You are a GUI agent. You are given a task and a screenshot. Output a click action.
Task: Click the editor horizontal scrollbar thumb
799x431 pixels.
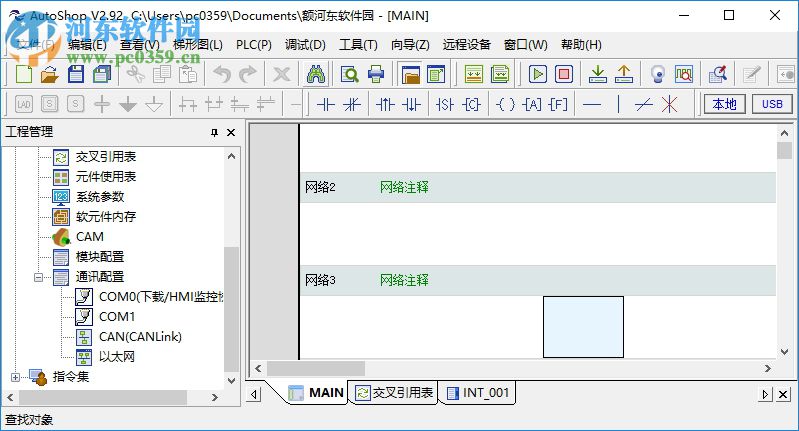pos(316,368)
